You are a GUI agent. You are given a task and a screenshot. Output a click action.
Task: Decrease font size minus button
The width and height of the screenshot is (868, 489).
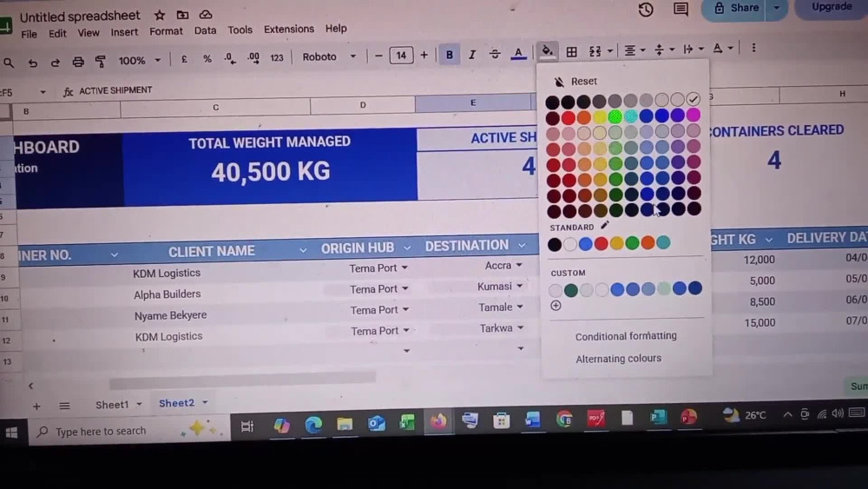point(378,56)
